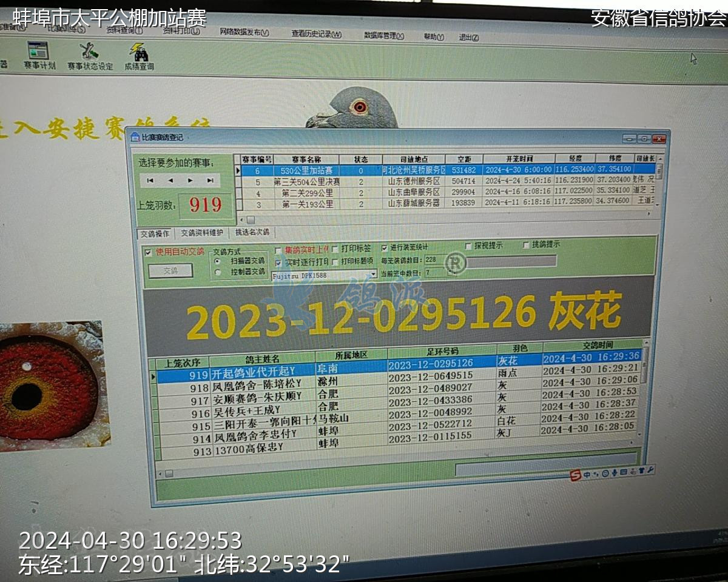Image resolution: width=728 pixels, height=582 pixels.
Task: Toggle 打印标题项 checkbox
Action: pos(335,262)
